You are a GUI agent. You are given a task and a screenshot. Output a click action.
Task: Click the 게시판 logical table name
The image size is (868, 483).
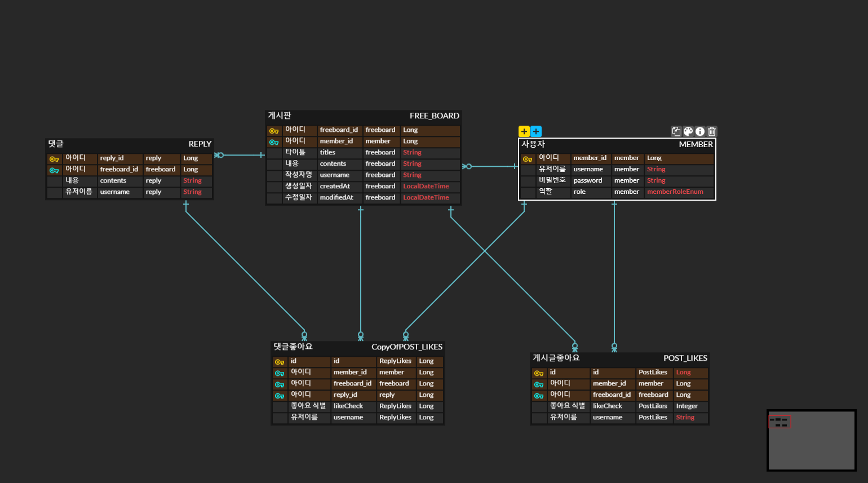280,116
